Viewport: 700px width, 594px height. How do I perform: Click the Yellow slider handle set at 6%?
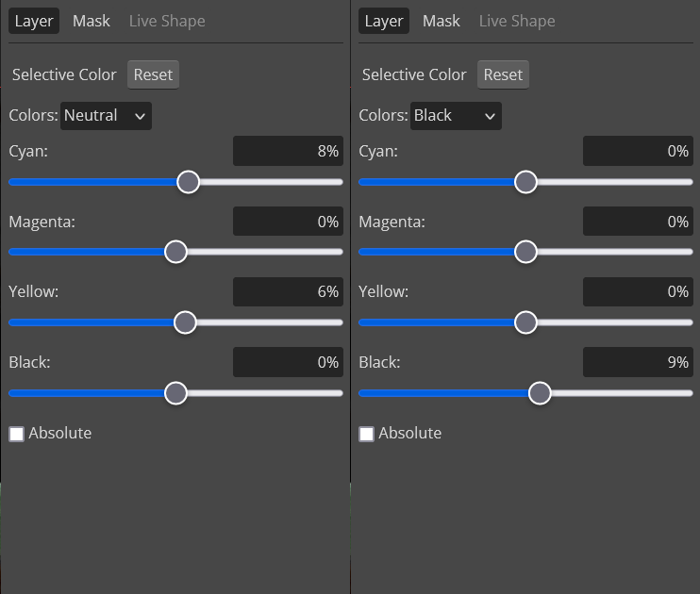point(185,322)
